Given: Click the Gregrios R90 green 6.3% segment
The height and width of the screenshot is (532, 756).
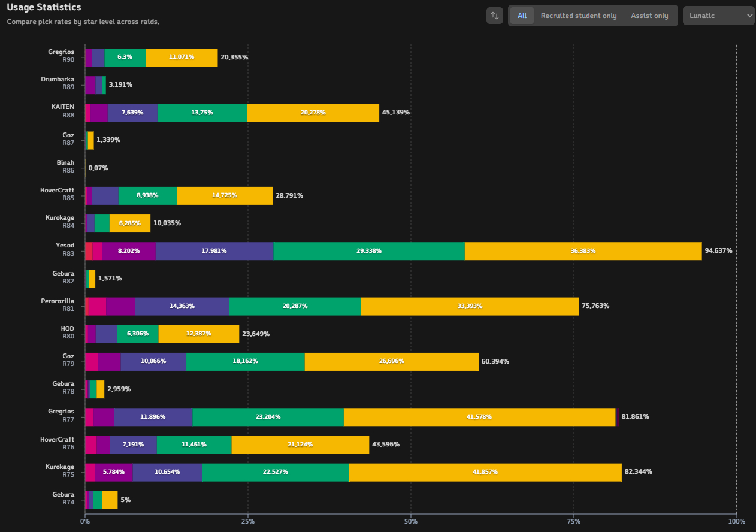Looking at the screenshot, I should tap(125, 57).
